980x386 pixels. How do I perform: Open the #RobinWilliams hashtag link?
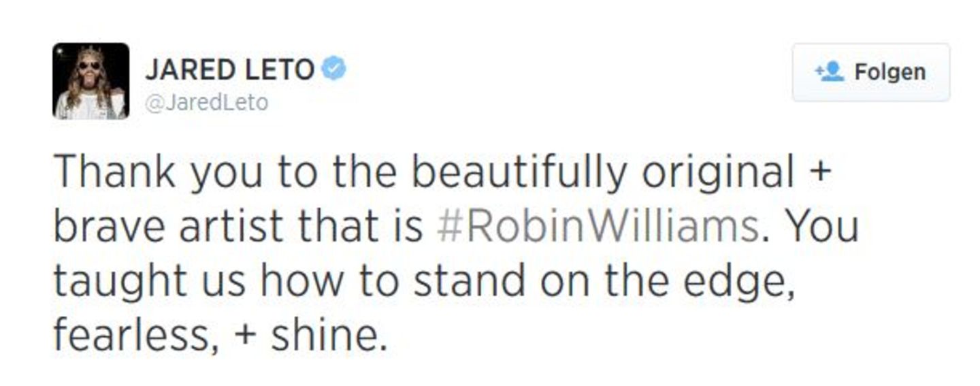pyautogui.click(x=597, y=227)
